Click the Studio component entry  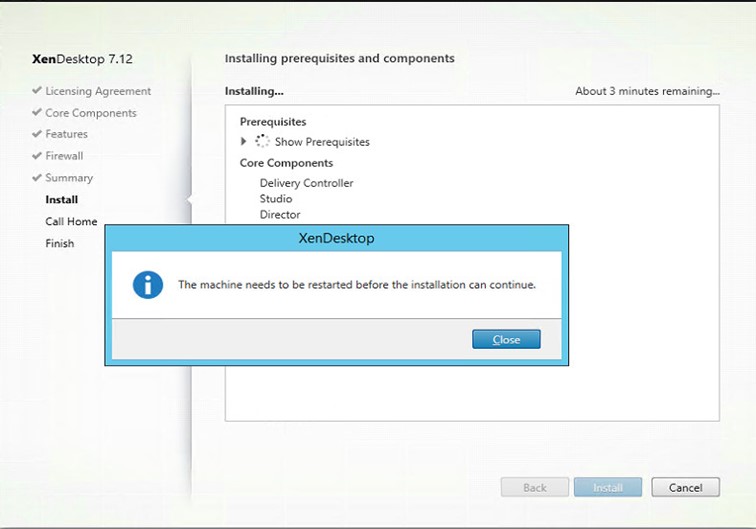tap(276, 199)
